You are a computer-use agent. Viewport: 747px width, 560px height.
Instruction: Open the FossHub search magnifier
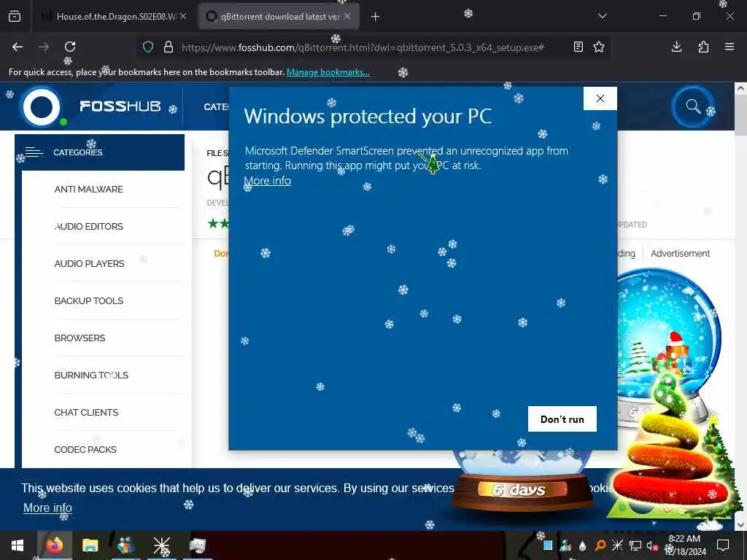click(x=693, y=106)
